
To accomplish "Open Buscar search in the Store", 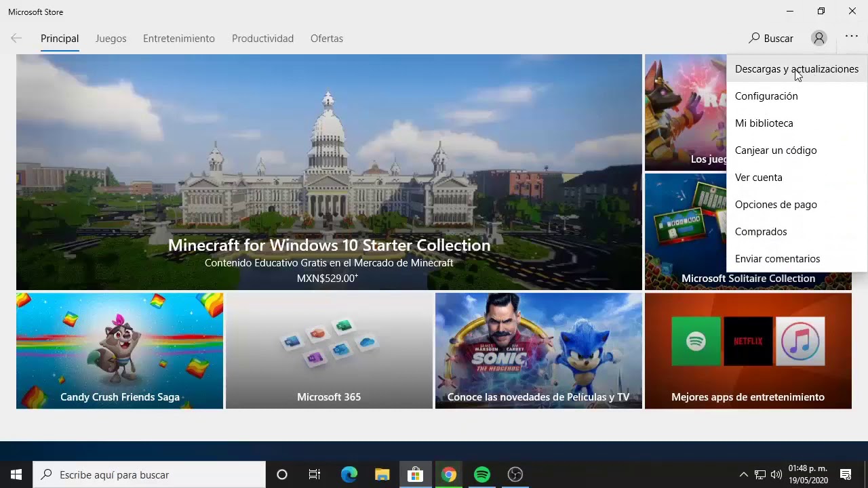I will pos(770,39).
